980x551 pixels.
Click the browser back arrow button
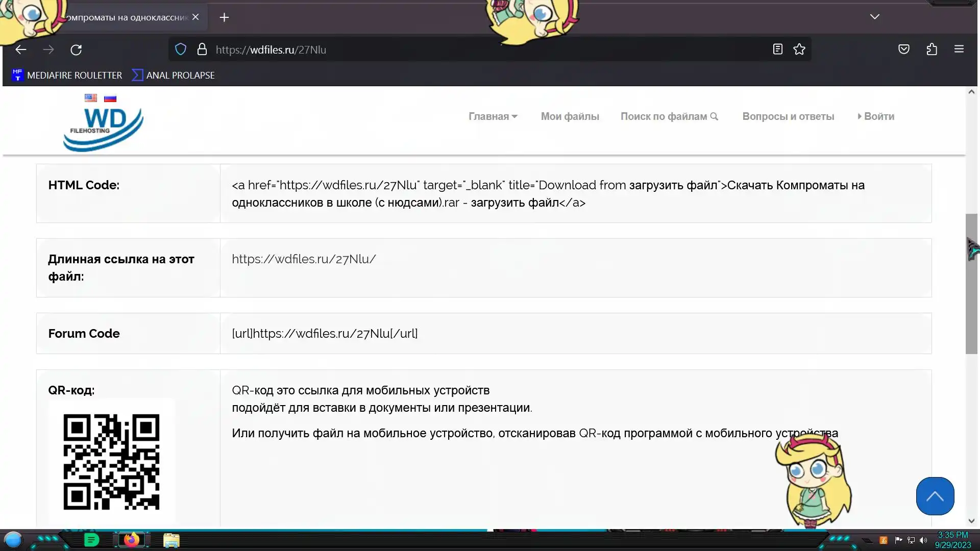[21, 49]
